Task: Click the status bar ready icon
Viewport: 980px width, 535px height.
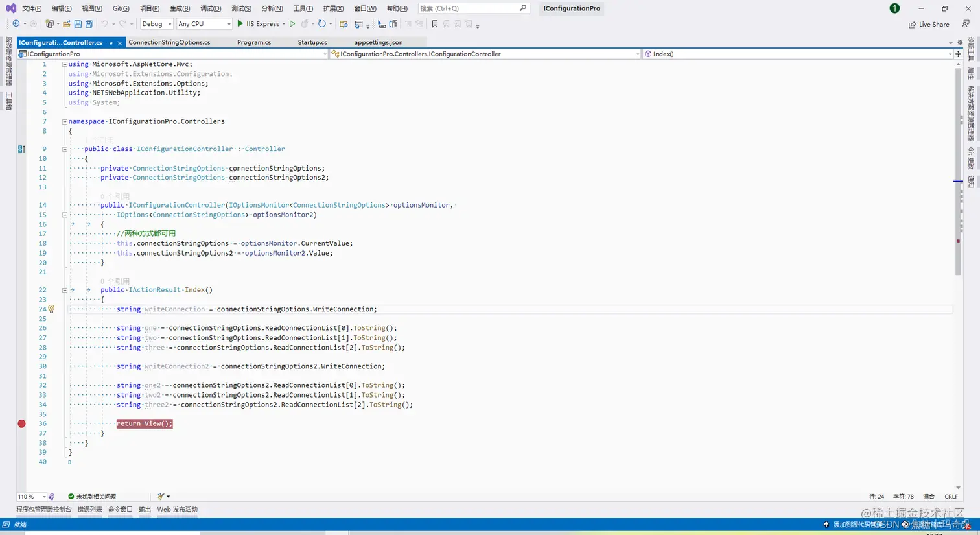Action: point(6,525)
